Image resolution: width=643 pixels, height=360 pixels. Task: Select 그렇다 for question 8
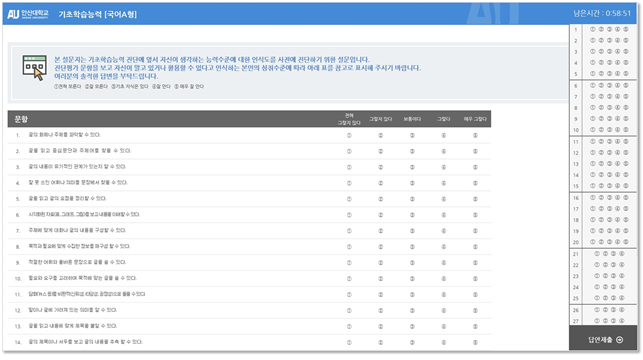(x=444, y=247)
